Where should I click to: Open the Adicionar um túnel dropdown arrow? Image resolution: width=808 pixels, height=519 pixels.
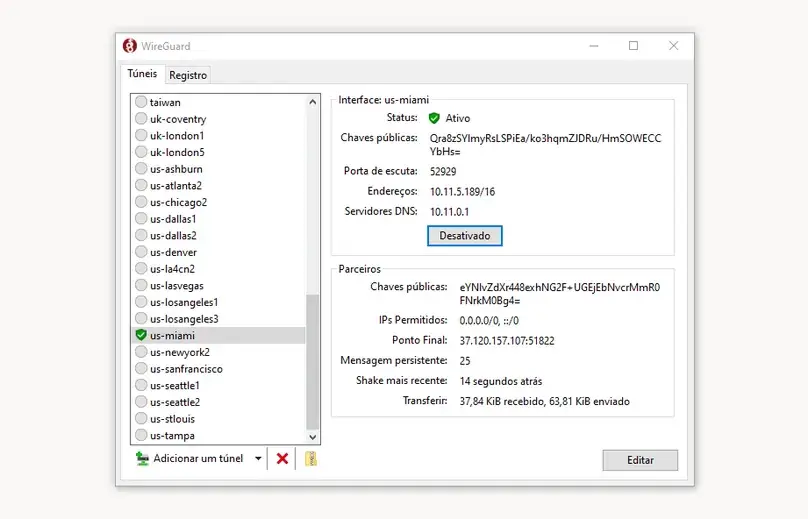pyautogui.click(x=258, y=458)
